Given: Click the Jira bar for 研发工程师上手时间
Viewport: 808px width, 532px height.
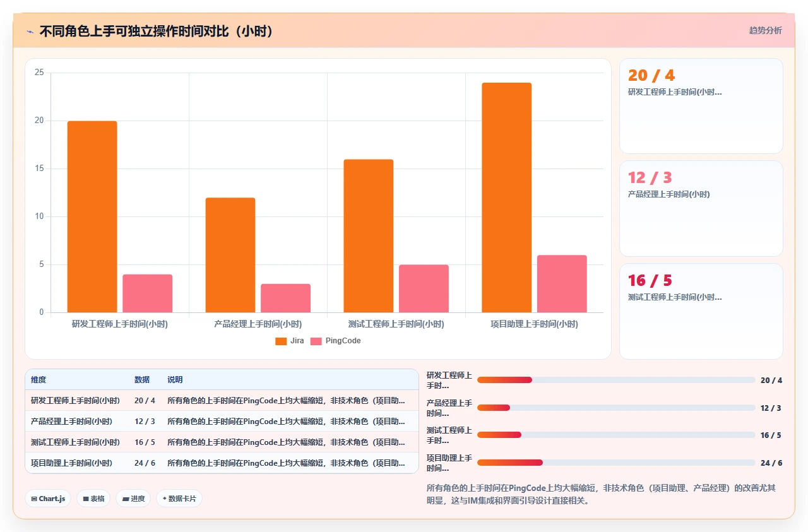Looking at the screenshot, I should [x=92, y=216].
